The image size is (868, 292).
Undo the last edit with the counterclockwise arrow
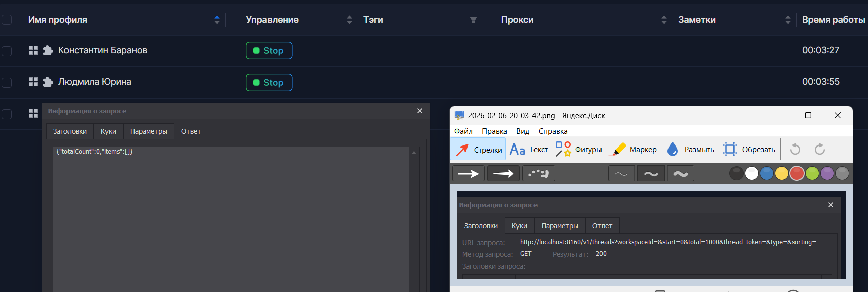coord(795,150)
